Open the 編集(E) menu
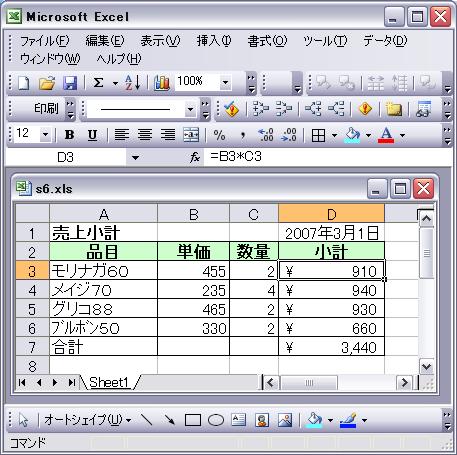 pyautogui.click(x=104, y=41)
